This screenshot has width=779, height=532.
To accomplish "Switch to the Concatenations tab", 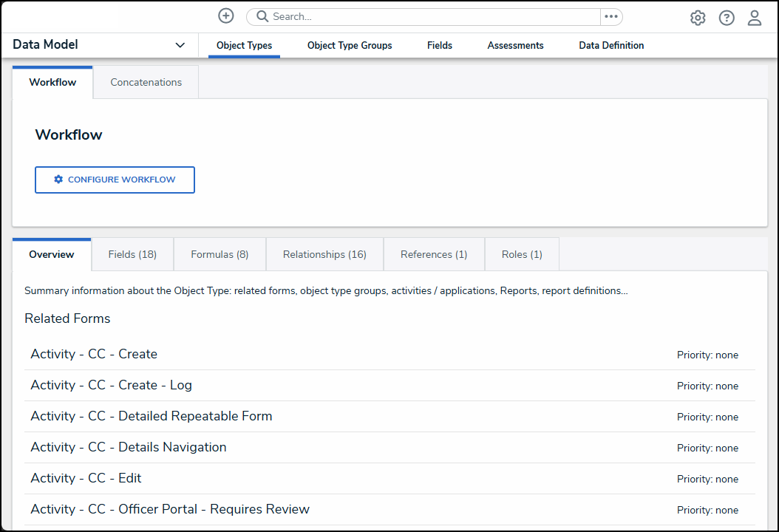I will pyautogui.click(x=146, y=82).
